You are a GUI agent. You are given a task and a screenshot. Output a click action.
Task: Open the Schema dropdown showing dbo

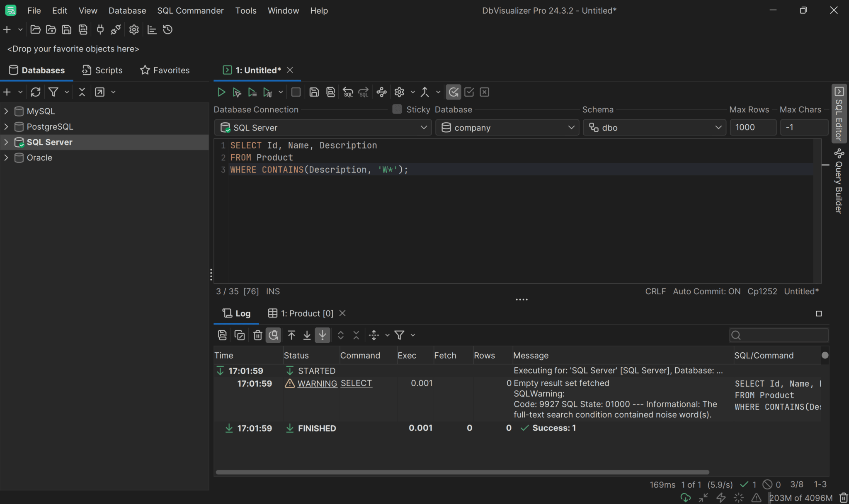point(655,128)
